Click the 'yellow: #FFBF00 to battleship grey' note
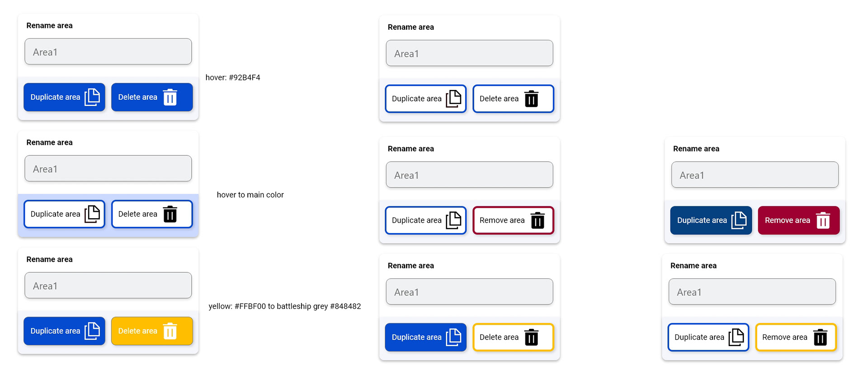This screenshot has height=384, width=868. click(268, 306)
